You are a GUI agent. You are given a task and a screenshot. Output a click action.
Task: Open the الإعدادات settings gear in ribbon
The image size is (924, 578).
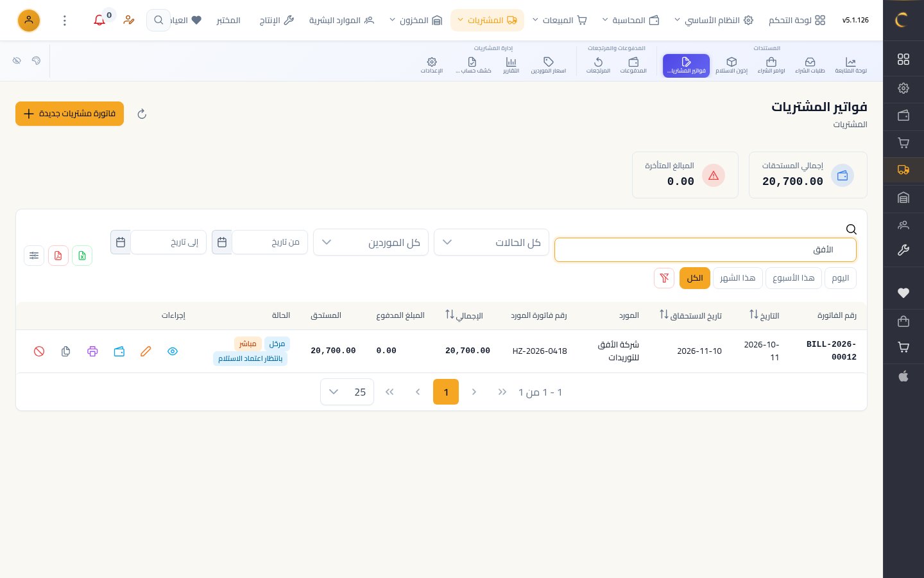432,66
